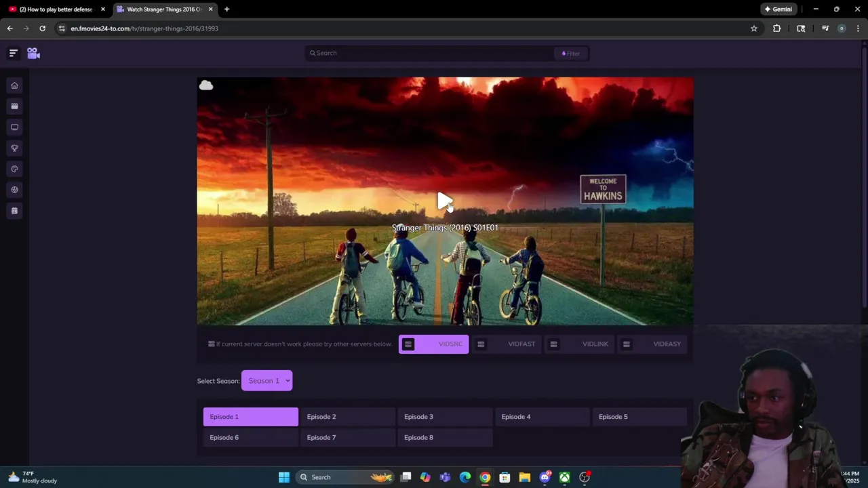This screenshot has height=488, width=868.
Task: Reload the current page
Action: pos(42,28)
